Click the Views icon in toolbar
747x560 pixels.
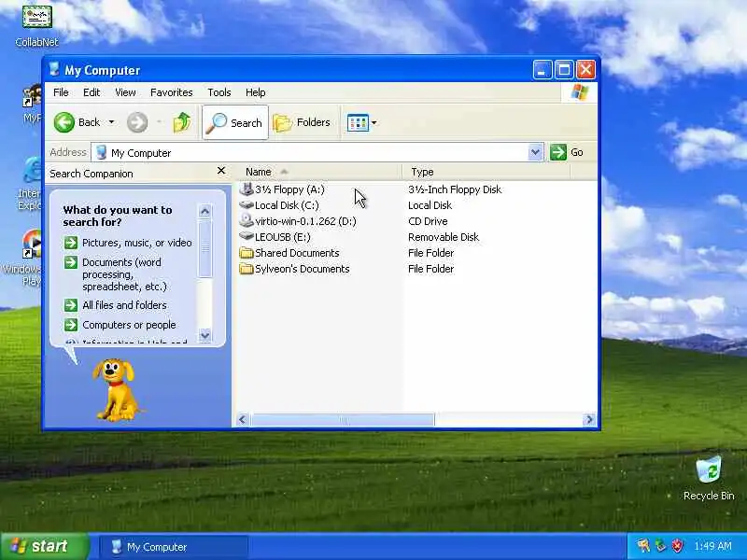coord(358,123)
